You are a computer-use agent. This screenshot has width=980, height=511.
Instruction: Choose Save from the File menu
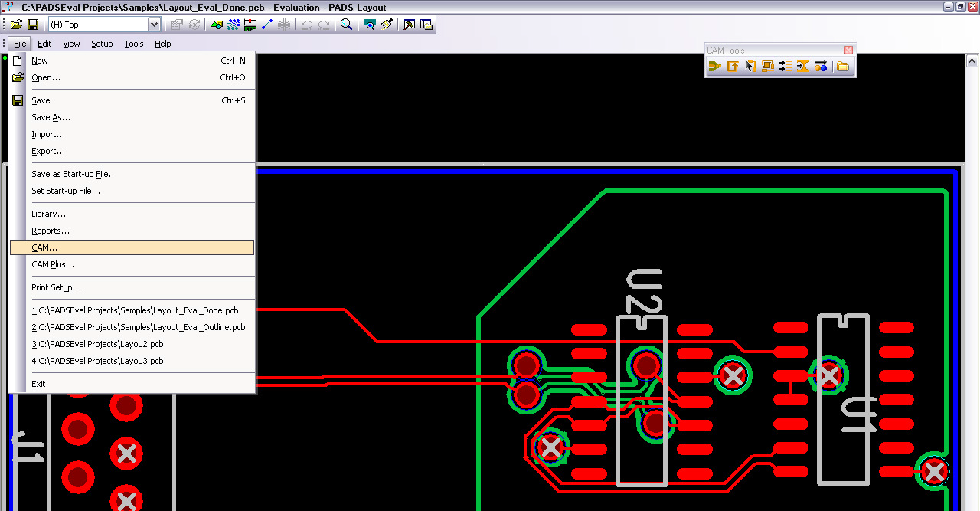coord(132,100)
